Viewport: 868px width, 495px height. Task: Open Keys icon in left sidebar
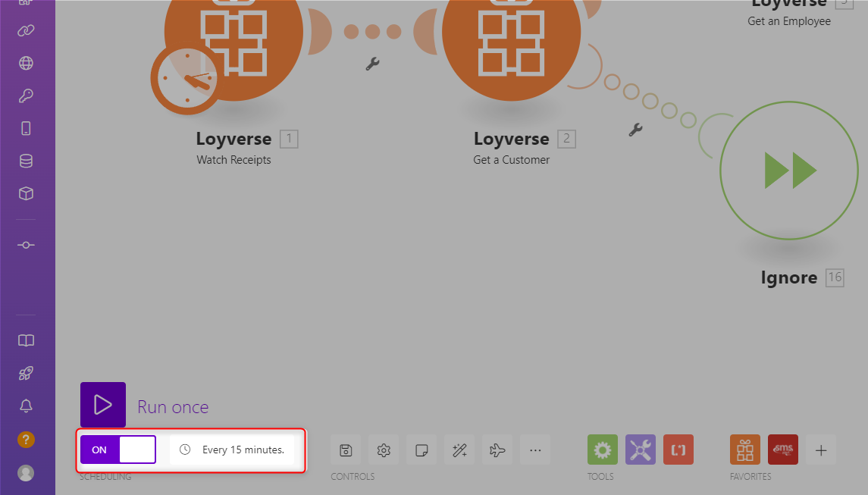click(x=26, y=96)
